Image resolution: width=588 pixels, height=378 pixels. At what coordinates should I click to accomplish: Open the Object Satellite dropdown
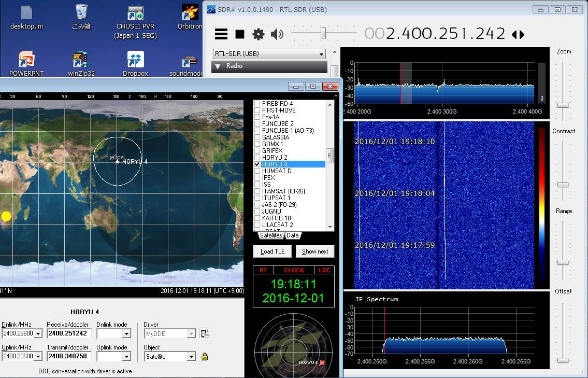click(x=191, y=357)
